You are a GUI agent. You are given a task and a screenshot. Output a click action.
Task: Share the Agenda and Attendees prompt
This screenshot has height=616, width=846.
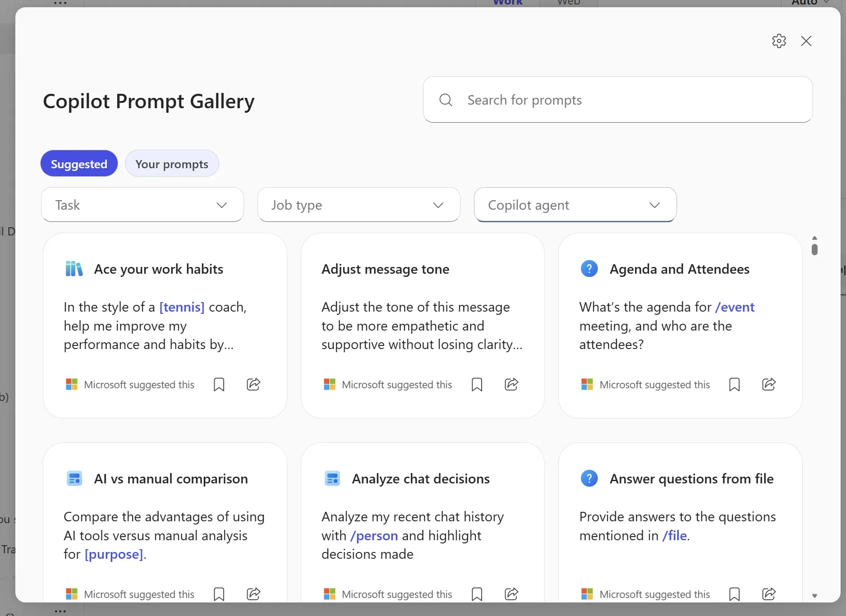tap(769, 384)
